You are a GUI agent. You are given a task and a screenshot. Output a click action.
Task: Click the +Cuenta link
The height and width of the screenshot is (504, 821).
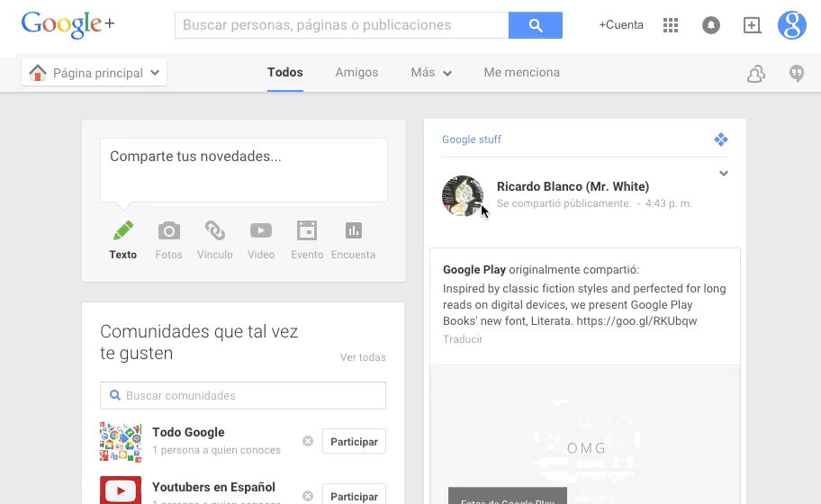pos(621,24)
